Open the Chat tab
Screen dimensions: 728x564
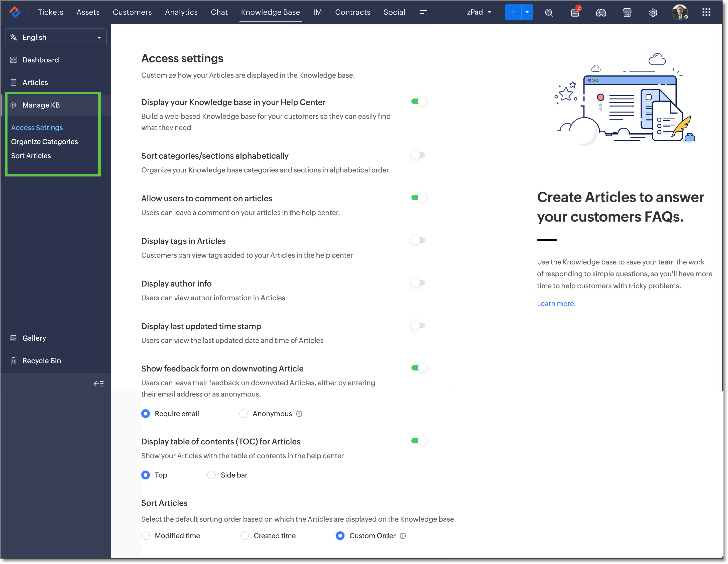click(x=219, y=12)
